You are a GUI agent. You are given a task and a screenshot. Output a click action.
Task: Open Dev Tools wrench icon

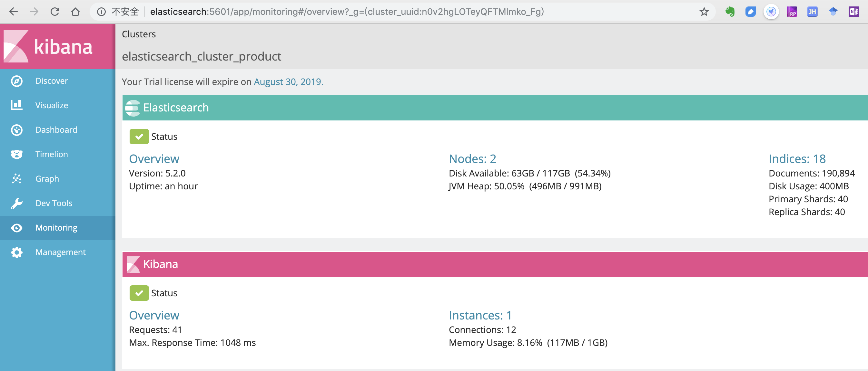(16, 203)
